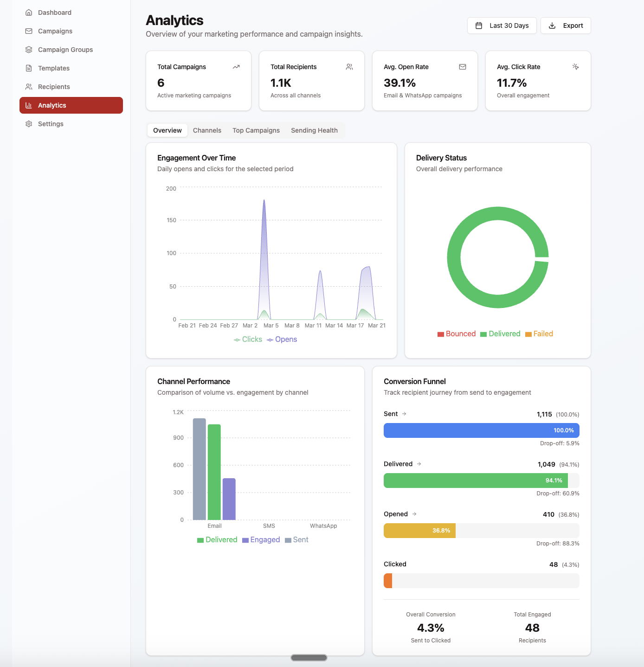Click the Settings gear icon
The image size is (644, 667).
click(x=29, y=124)
